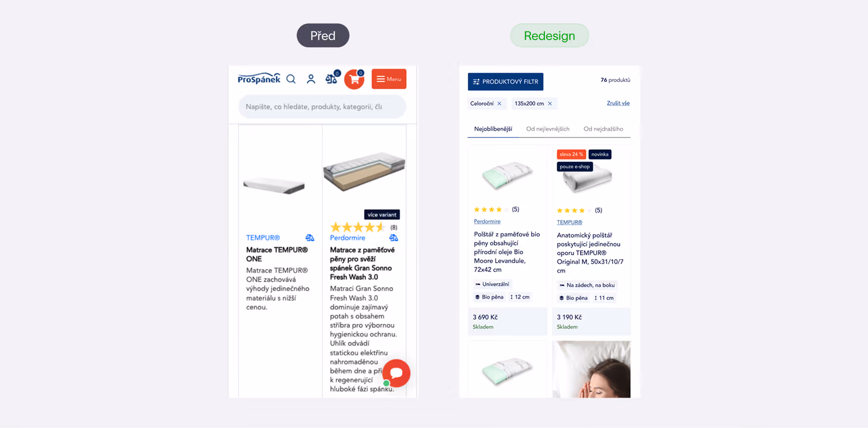868x428 pixels.
Task: Click Zrušit vše link
Action: point(618,103)
